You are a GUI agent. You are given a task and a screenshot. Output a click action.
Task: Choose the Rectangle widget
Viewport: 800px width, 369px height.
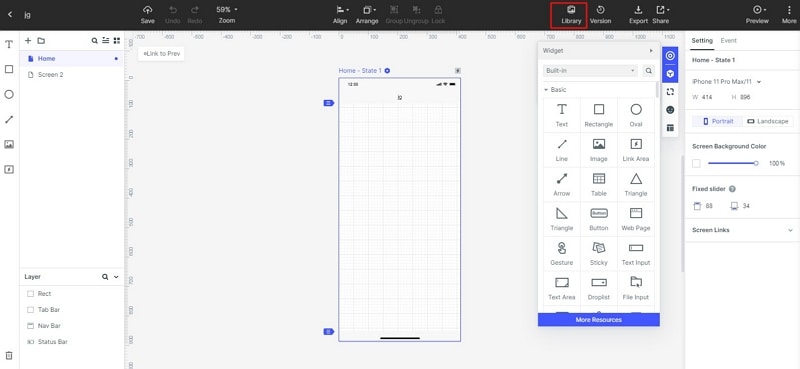pyautogui.click(x=599, y=115)
